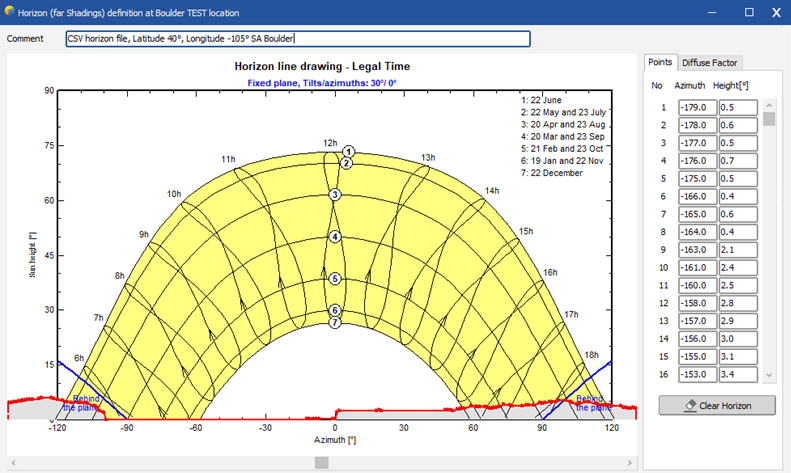Viewport: 791px width, 473px height.
Task: Click the Azimuth value -157.0 in row 13
Action: click(x=696, y=321)
